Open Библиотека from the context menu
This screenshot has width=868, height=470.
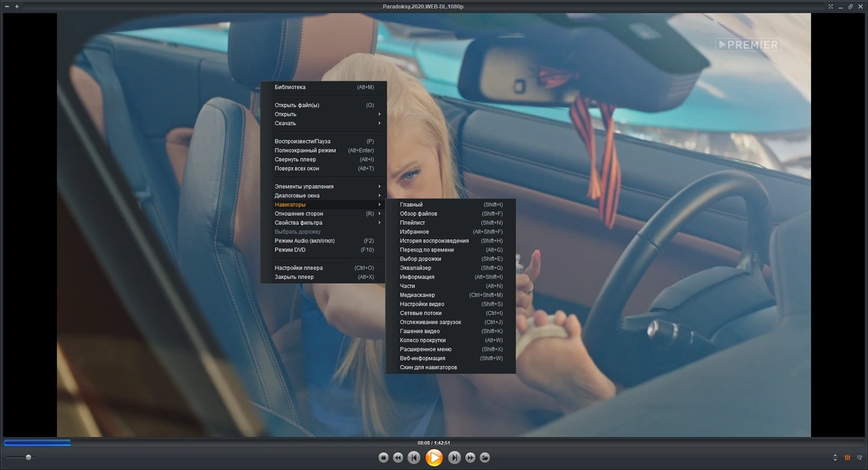point(324,87)
